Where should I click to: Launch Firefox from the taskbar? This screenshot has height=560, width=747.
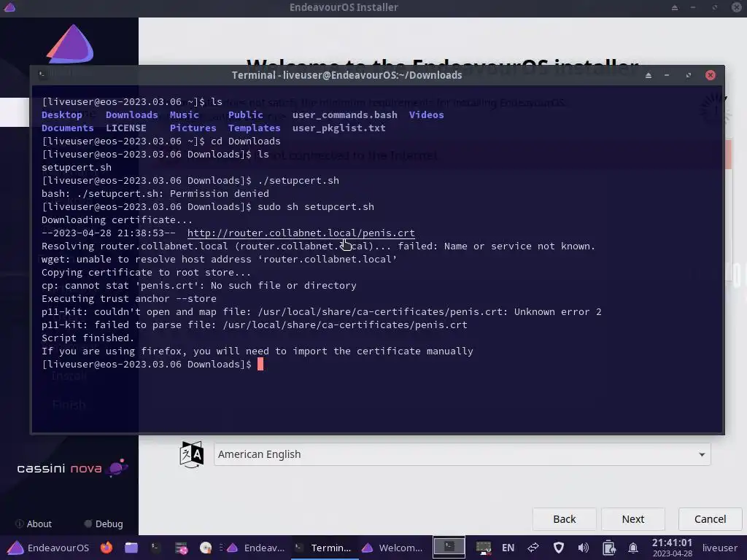[107, 548]
